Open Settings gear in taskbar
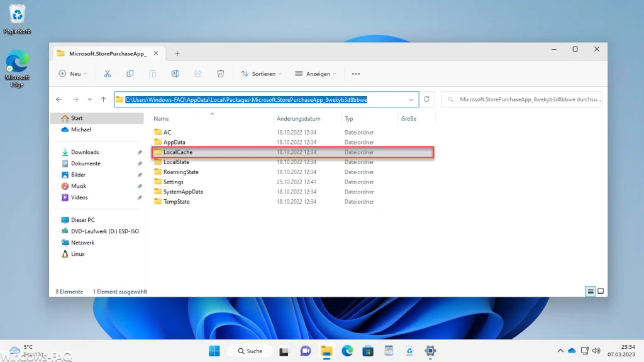This screenshot has width=644, height=362. pos(430,351)
